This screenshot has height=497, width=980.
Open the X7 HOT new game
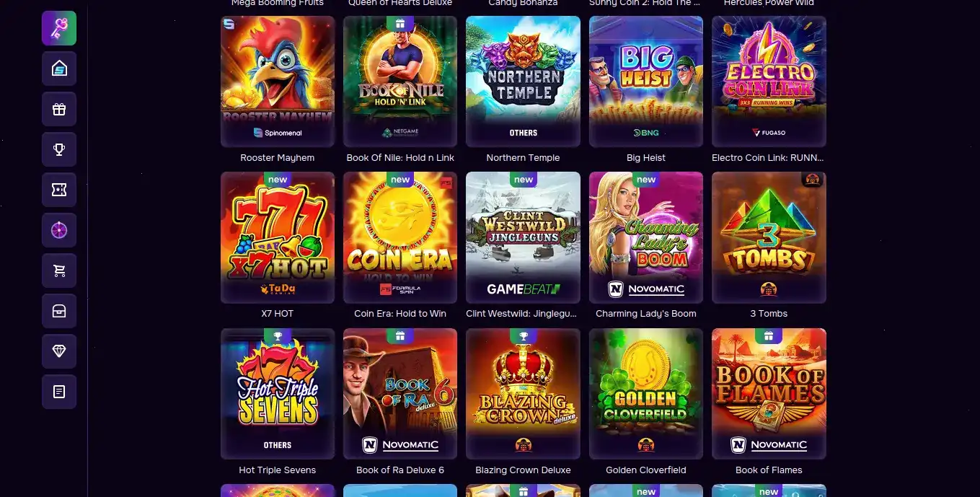click(x=278, y=237)
